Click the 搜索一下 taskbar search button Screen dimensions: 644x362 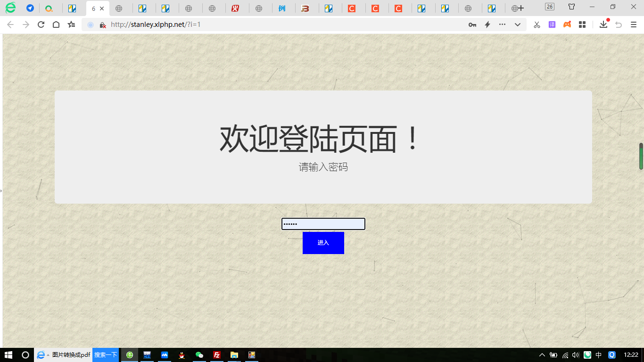pyautogui.click(x=106, y=355)
